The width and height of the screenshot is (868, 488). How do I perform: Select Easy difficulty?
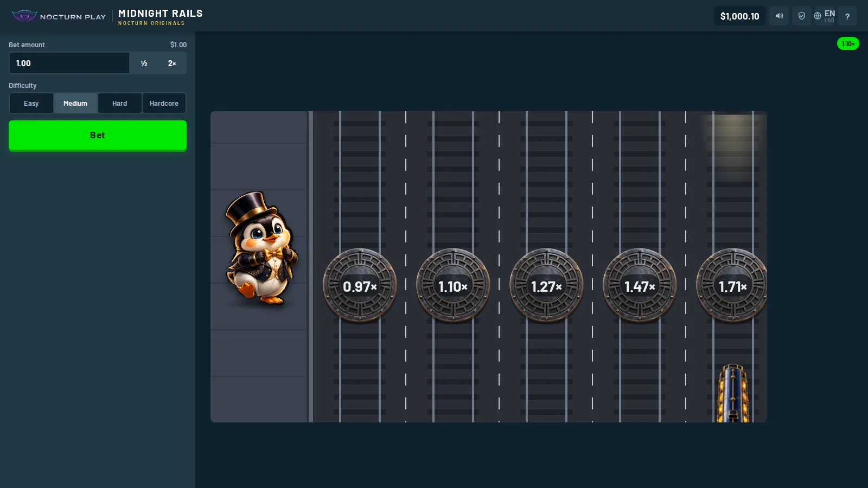point(31,103)
